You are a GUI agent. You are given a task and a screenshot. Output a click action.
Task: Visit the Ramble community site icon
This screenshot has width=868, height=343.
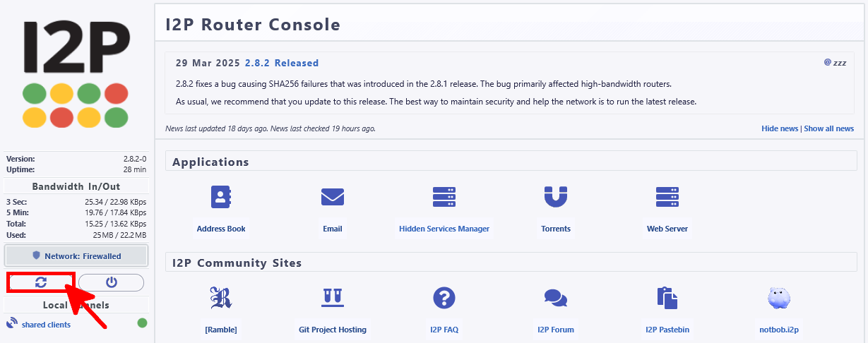(x=221, y=299)
